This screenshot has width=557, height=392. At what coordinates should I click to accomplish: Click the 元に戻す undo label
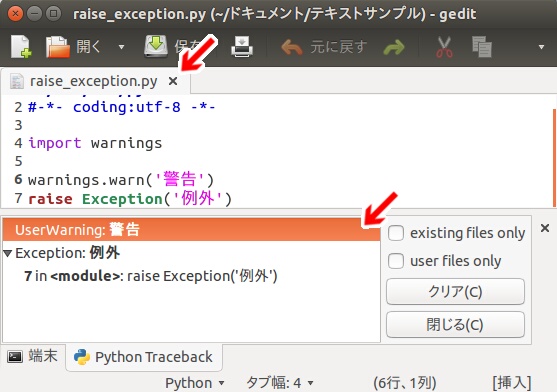(x=338, y=47)
